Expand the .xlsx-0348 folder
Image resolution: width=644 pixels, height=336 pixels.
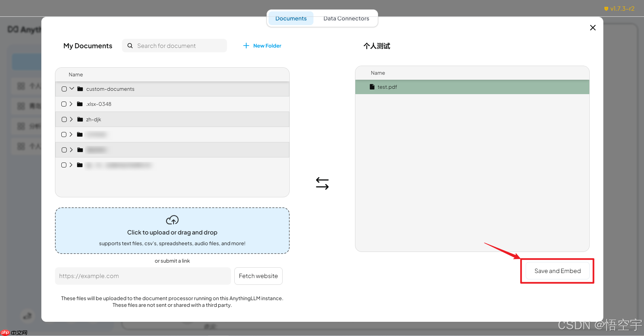[71, 104]
